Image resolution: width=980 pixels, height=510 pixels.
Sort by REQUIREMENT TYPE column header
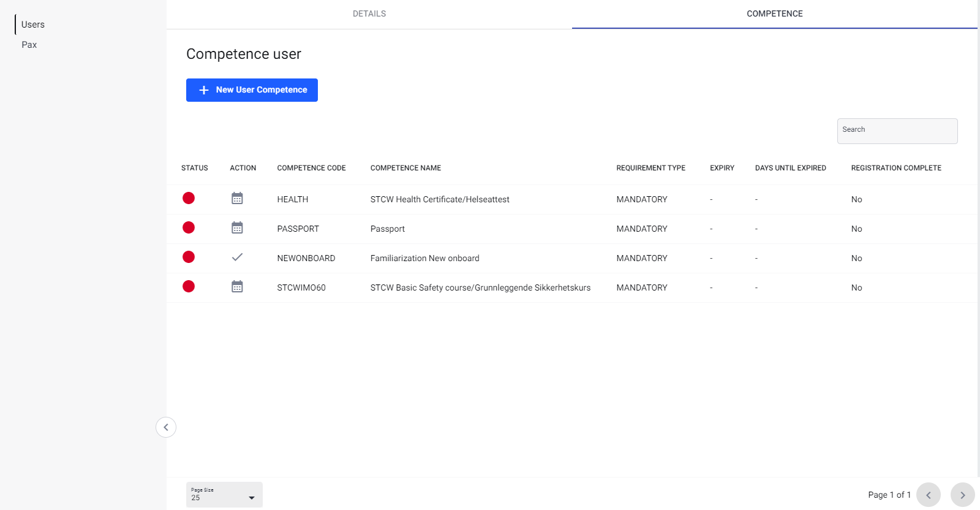[651, 168]
